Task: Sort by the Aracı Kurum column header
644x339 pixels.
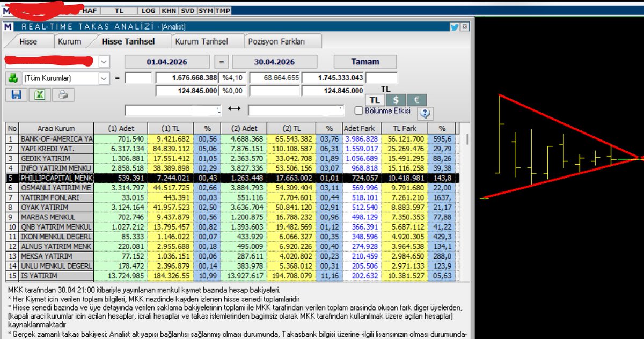Action: [56, 129]
